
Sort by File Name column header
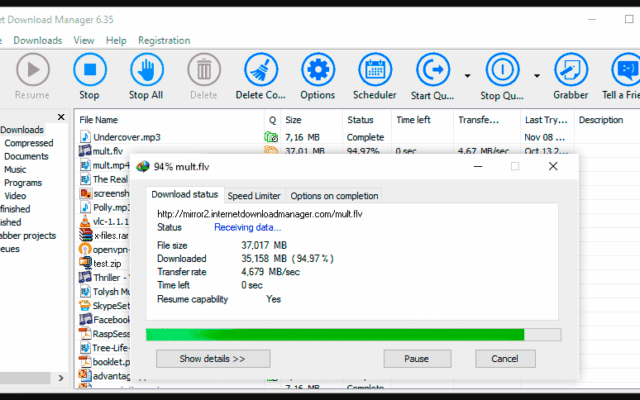click(x=169, y=120)
